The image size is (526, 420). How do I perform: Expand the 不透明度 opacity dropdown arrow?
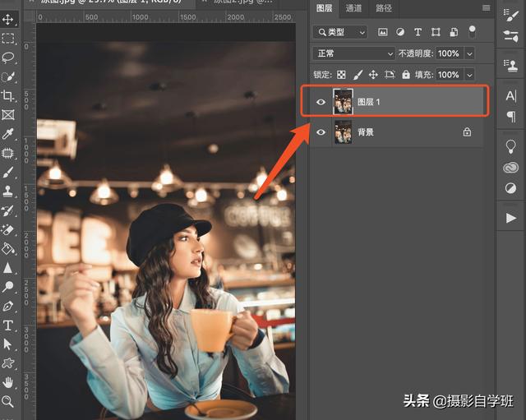point(469,53)
